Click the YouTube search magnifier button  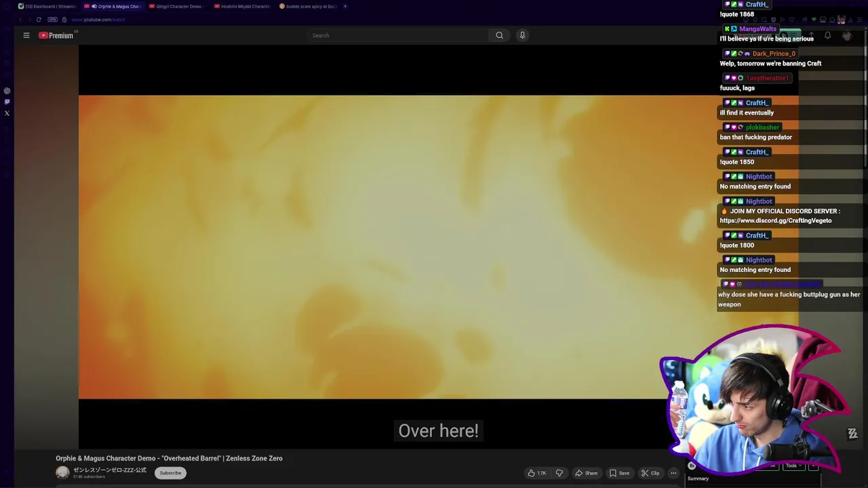(499, 35)
